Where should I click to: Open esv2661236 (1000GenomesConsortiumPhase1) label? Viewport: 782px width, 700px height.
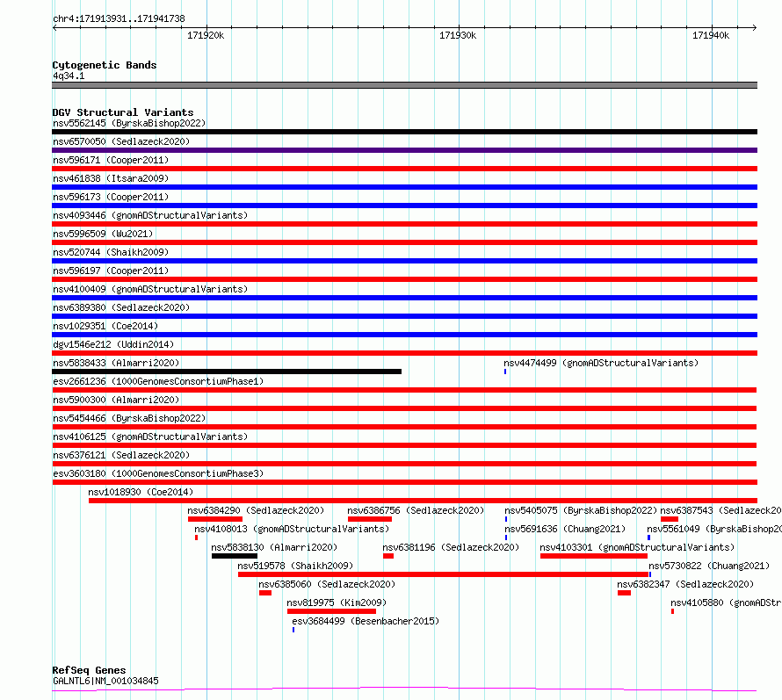point(158,381)
